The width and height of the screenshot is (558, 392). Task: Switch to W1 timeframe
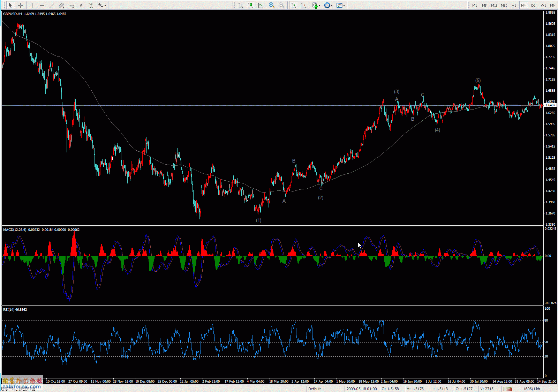pyautogui.click(x=543, y=5)
